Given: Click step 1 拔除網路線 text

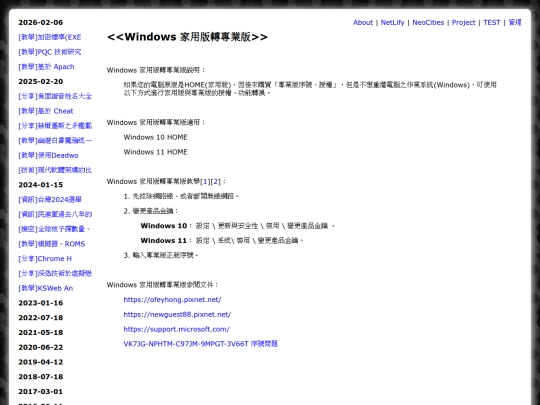Looking at the screenshot, I should point(181,196).
